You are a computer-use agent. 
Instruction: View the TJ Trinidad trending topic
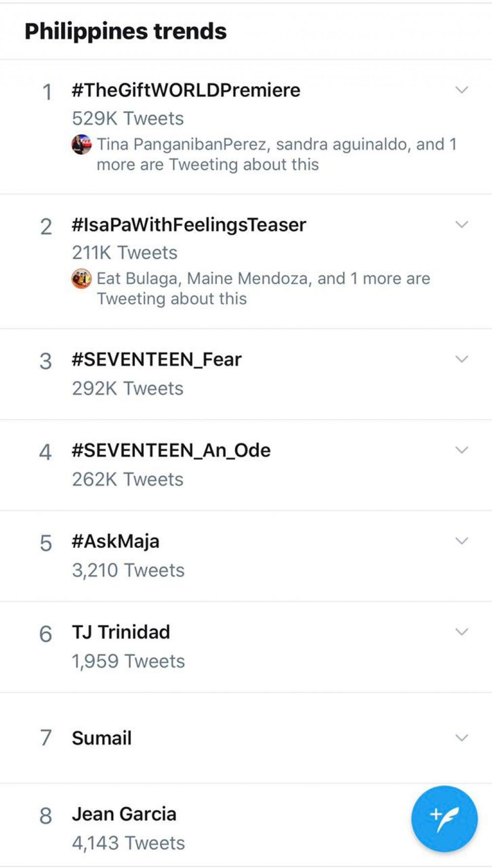tap(121, 632)
